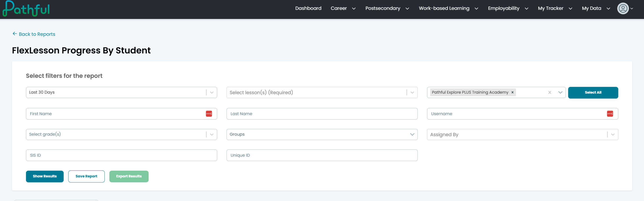644x201 pixels.
Task: Open the Select grade(s) dropdown
Action: pyautogui.click(x=122, y=134)
